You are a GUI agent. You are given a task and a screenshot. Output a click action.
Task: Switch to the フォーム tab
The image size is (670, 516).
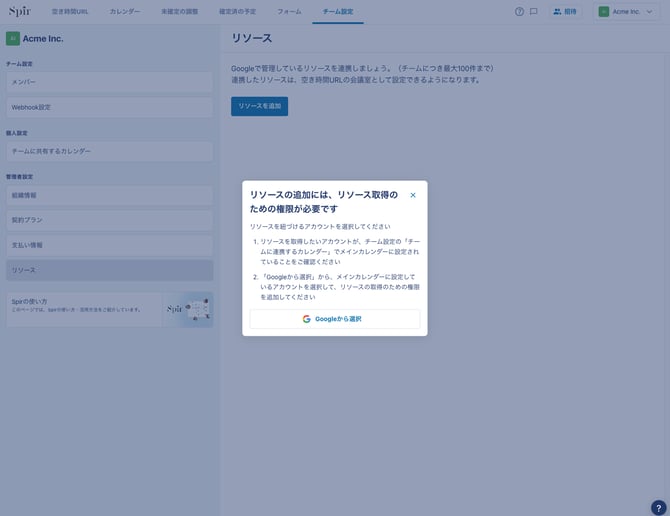(x=289, y=12)
